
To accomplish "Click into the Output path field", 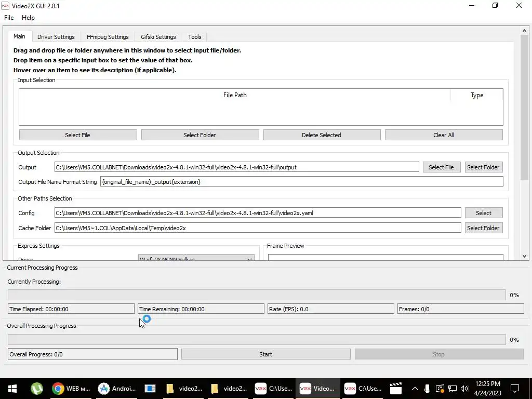I will (237, 167).
